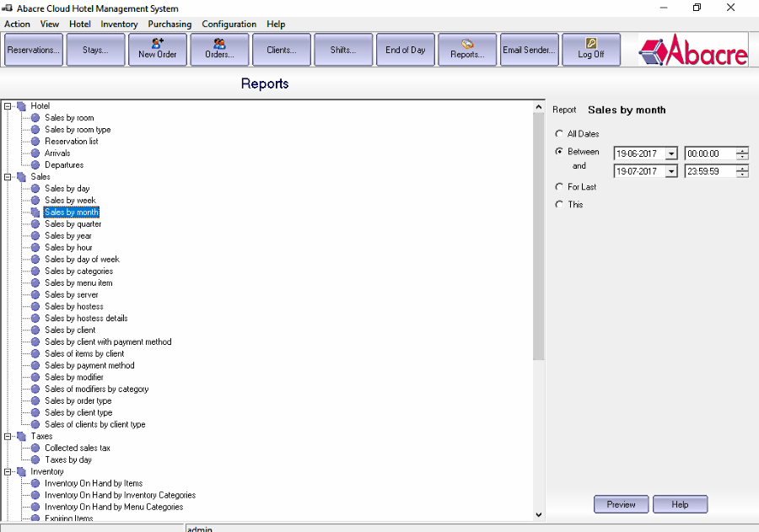Click the bullet icon beside Sales by day
The width and height of the screenshot is (759, 532).
point(35,188)
